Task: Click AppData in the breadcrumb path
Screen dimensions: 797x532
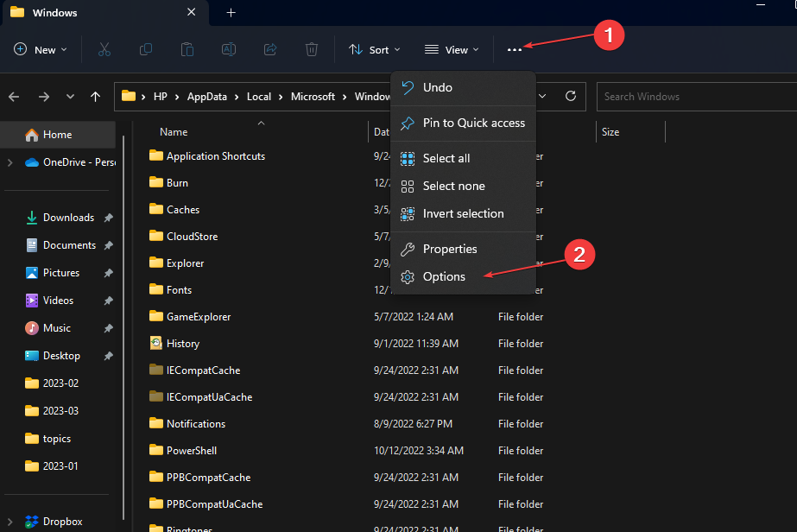Action: pos(207,97)
